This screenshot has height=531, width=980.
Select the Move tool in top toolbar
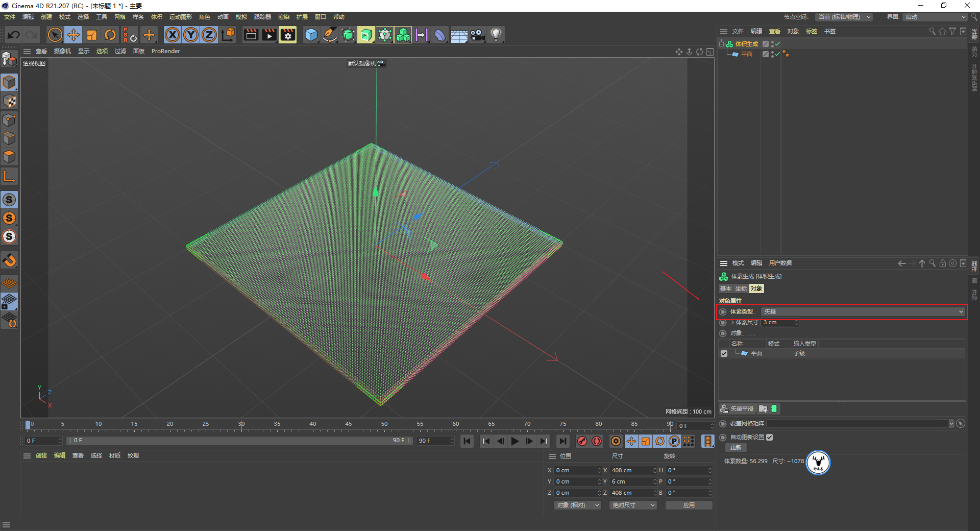click(73, 35)
